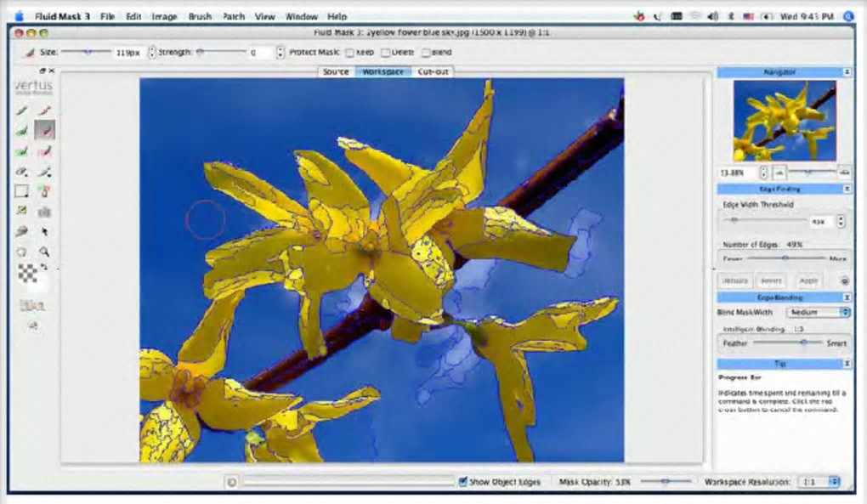Select the red and green patch tool
Viewport: 867px width, 504px height.
(45, 191)
